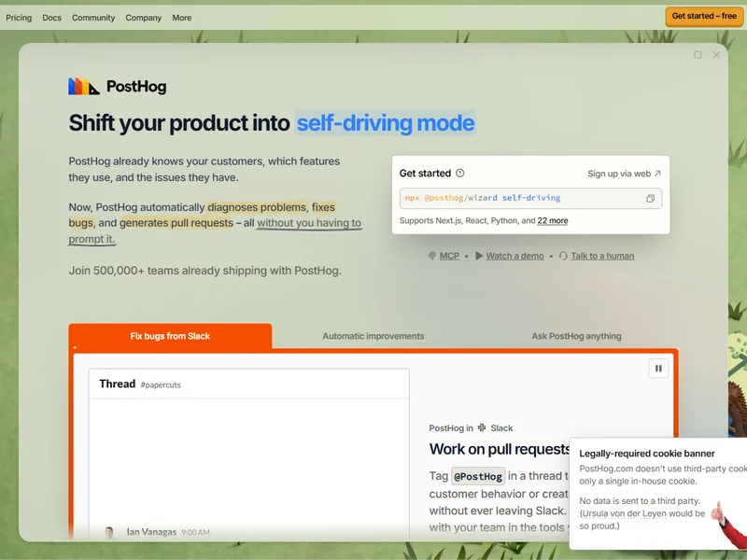747x560 pixels.
Task: Click the Join 500,000+ teams text
Action: [204, 271]
